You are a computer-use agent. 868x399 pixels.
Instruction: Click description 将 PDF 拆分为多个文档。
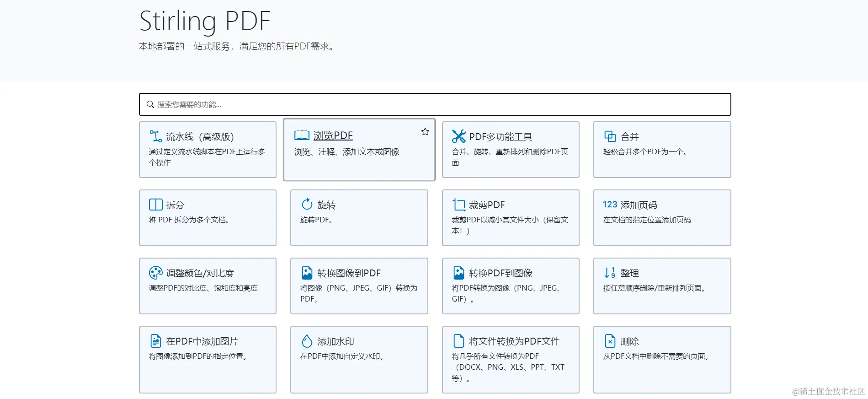(x=189, y=220)
